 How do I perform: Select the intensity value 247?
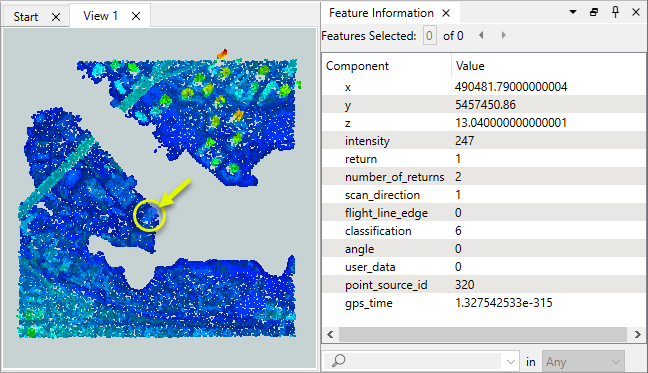tap(465, 141)
